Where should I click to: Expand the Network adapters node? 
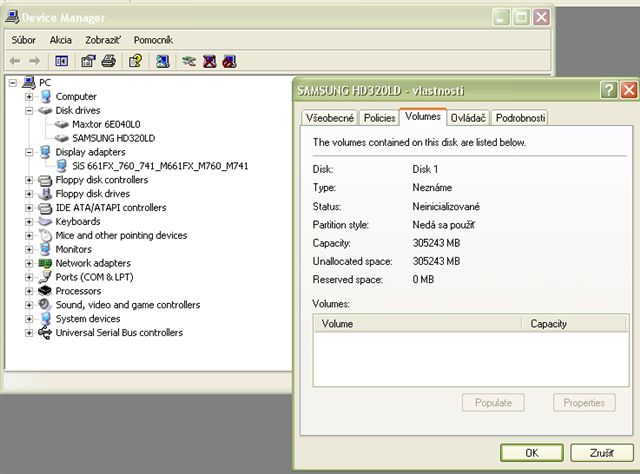coord(29,263)
